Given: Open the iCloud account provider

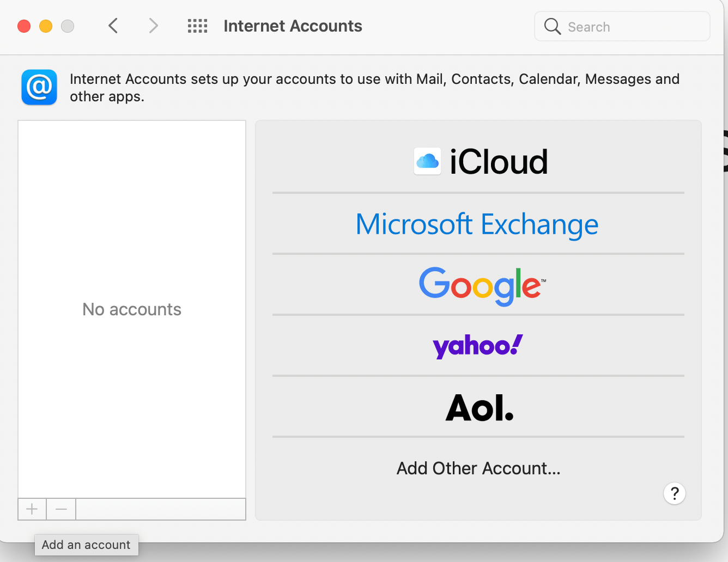Looking at the screenshot, I should (x=480, y=161).
